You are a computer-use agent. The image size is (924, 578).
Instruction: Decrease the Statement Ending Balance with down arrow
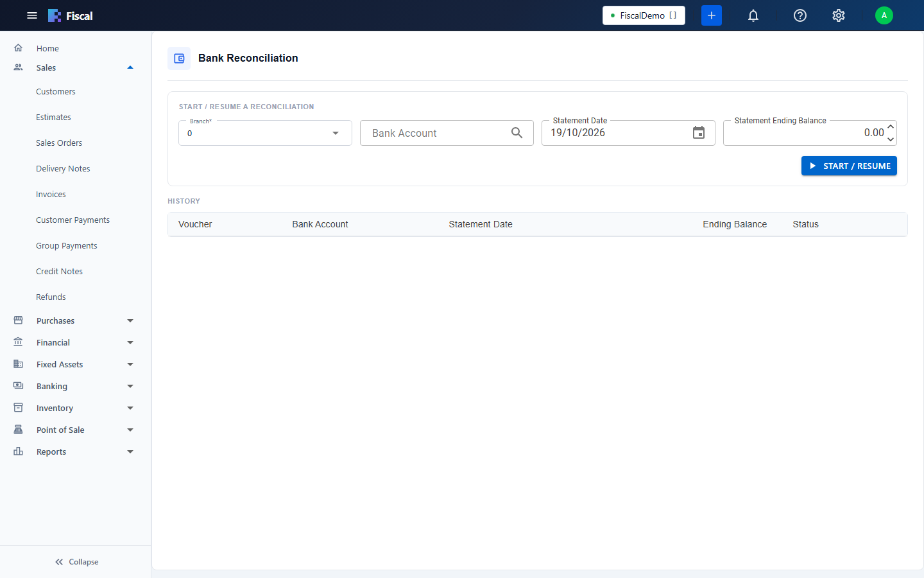[x=891, y=139]
